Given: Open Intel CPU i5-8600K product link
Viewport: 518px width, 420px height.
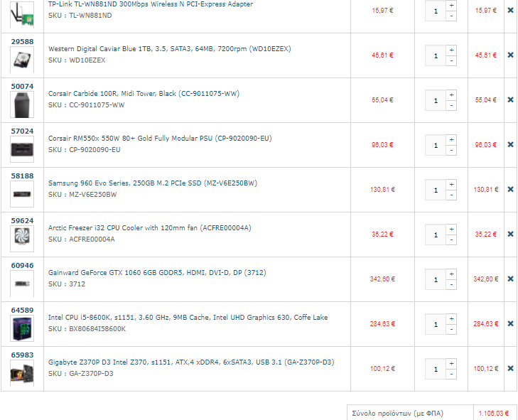Looking at the screenshot, I should pos(188,318).
